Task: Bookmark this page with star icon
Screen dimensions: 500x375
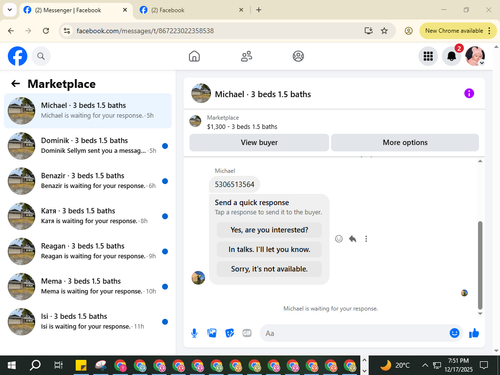Action: pos(384,31)
